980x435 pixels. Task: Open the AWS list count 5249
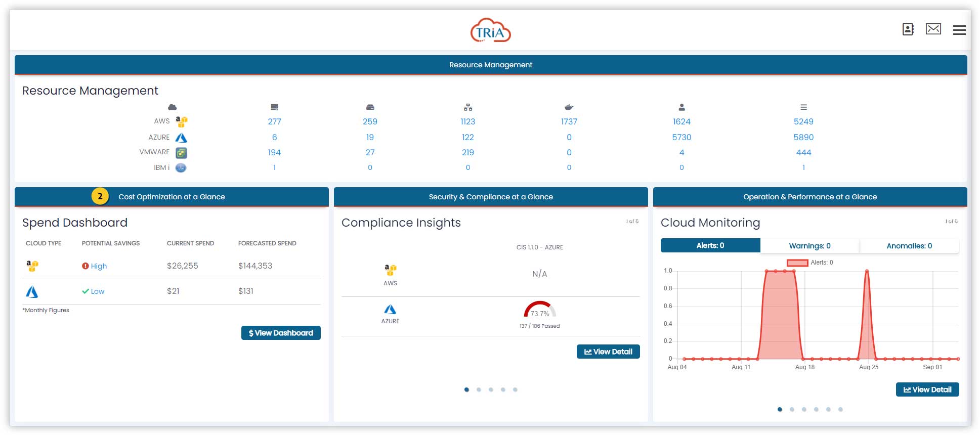point(803,121)
